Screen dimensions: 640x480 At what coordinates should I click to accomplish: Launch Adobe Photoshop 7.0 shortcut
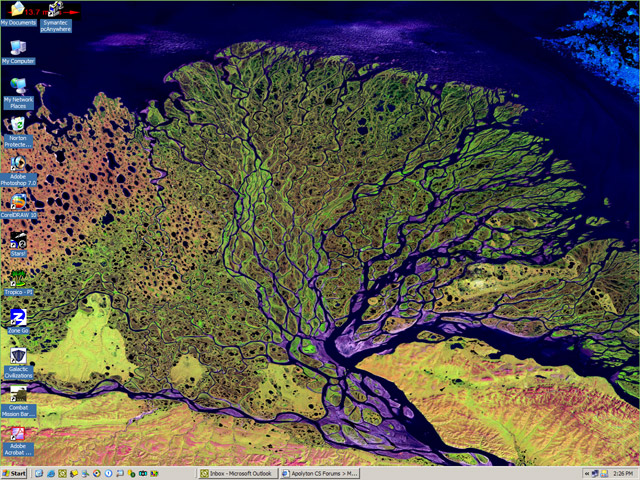coord(17,165)
